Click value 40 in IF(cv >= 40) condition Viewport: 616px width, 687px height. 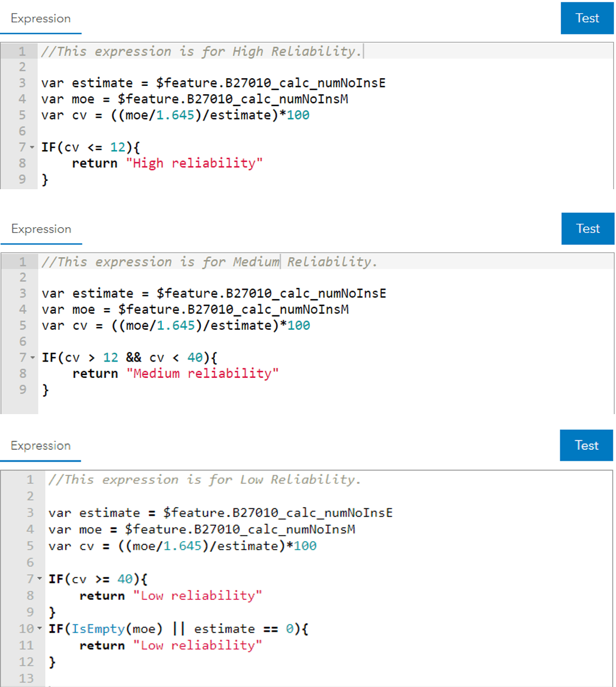click(x=125, y=579)
